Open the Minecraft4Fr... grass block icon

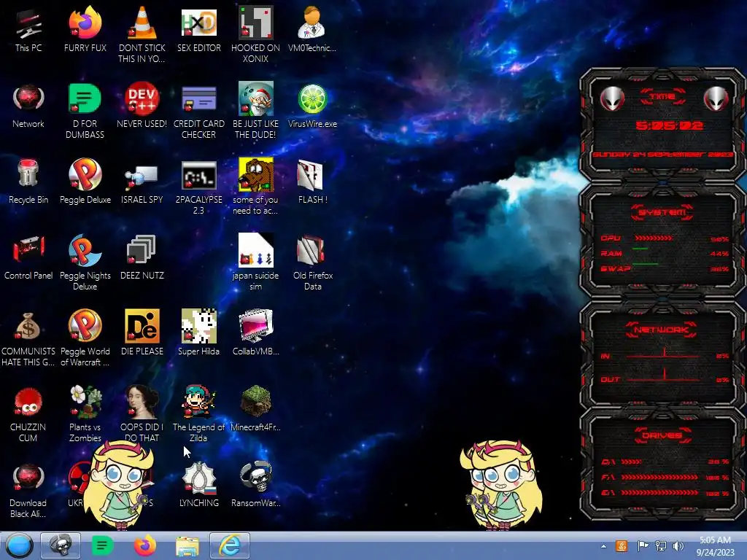[x=255, y=408]
